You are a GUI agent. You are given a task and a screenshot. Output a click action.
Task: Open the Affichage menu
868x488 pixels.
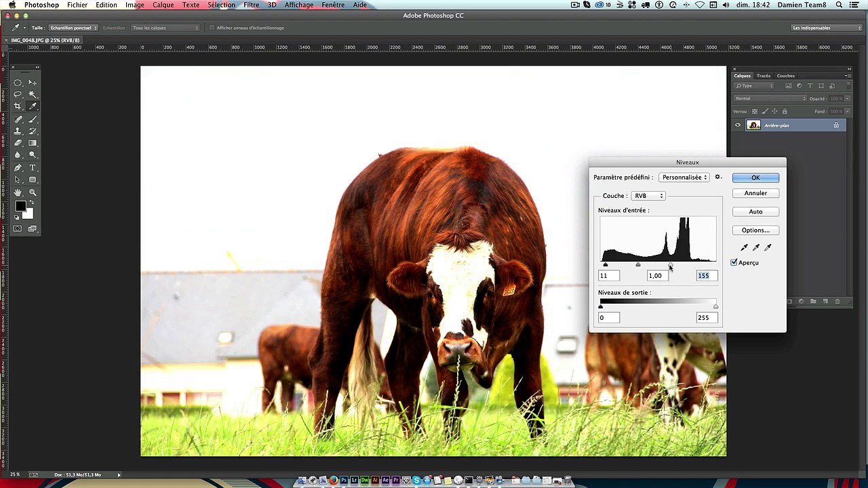click(x=299, y=5)
